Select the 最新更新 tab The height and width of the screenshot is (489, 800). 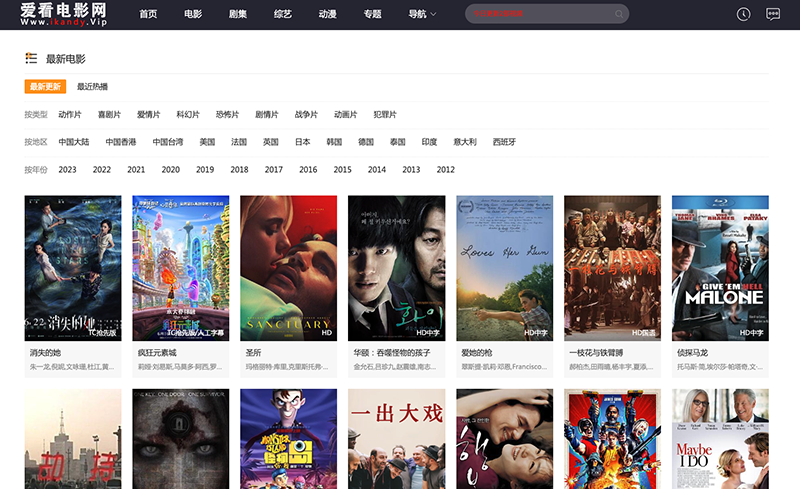[x=45, y=86]
